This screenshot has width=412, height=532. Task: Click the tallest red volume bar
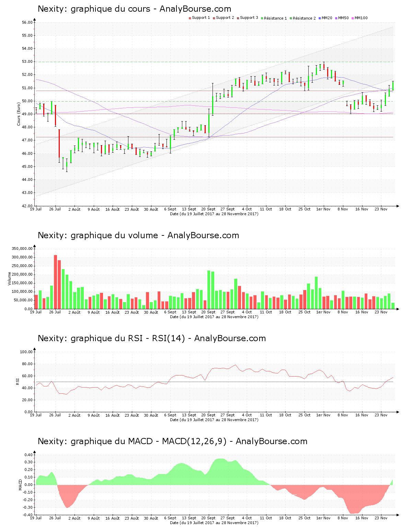click(x=55, y=282)
